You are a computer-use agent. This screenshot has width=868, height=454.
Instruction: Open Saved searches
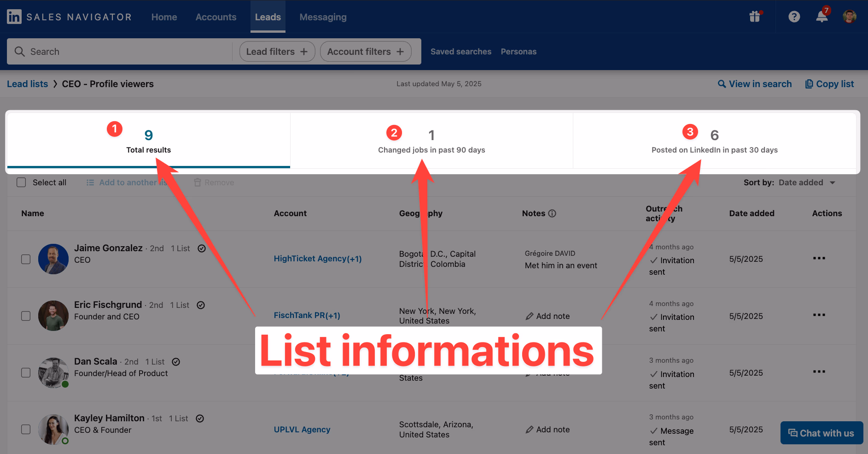461,52
